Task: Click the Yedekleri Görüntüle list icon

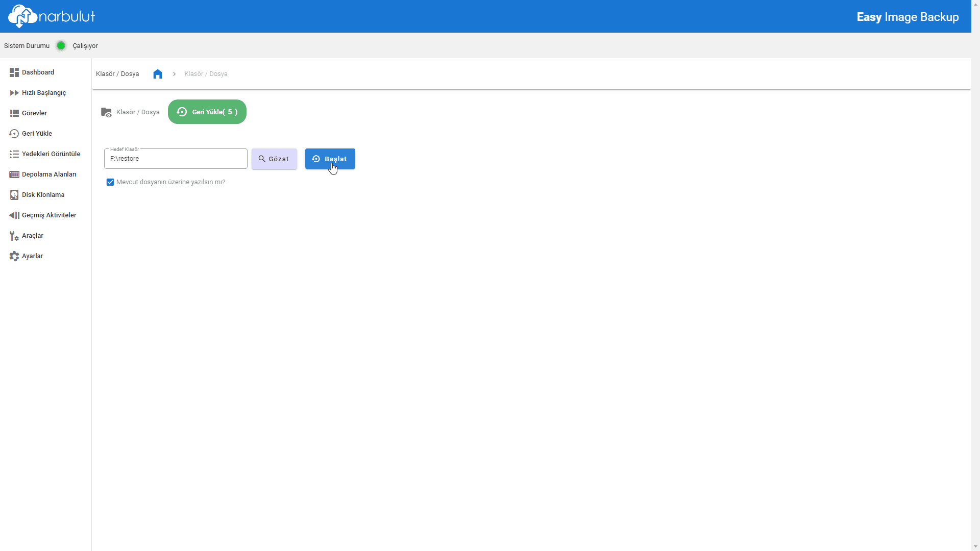Action: (x=14, y=154)
